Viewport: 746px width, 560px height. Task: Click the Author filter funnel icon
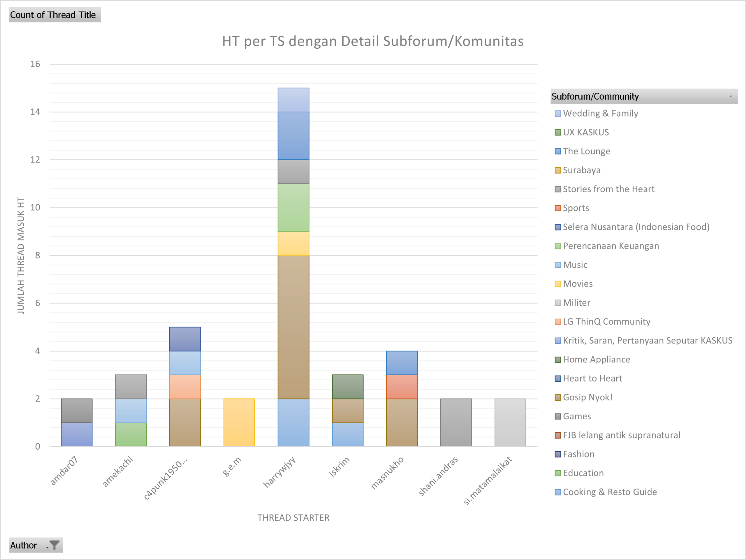(54, 545)
